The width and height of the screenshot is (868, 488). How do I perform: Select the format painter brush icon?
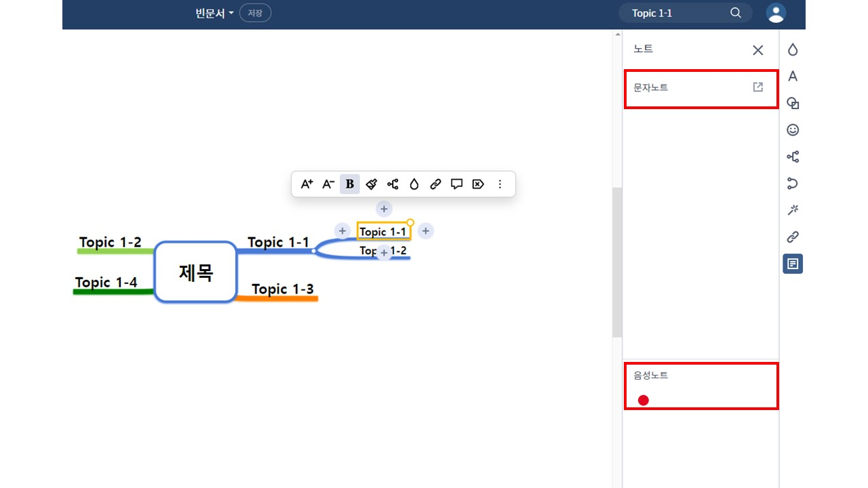coord(371,184)
